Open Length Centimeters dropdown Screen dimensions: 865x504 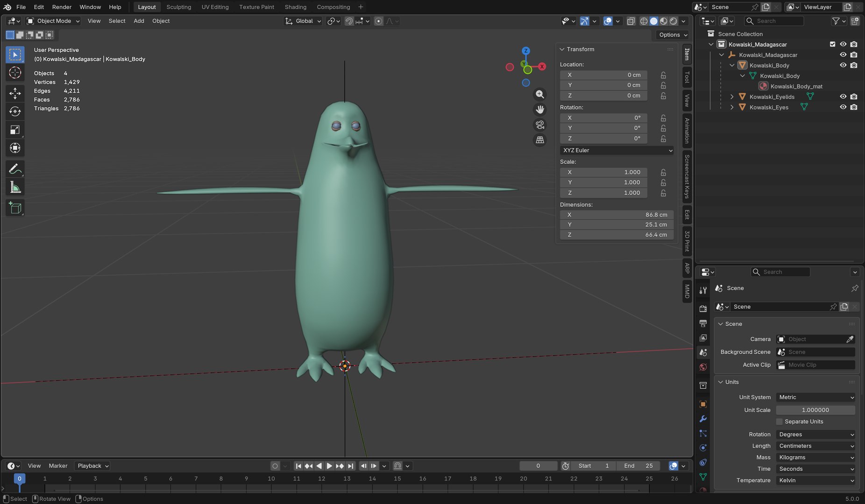pos(815,446)
